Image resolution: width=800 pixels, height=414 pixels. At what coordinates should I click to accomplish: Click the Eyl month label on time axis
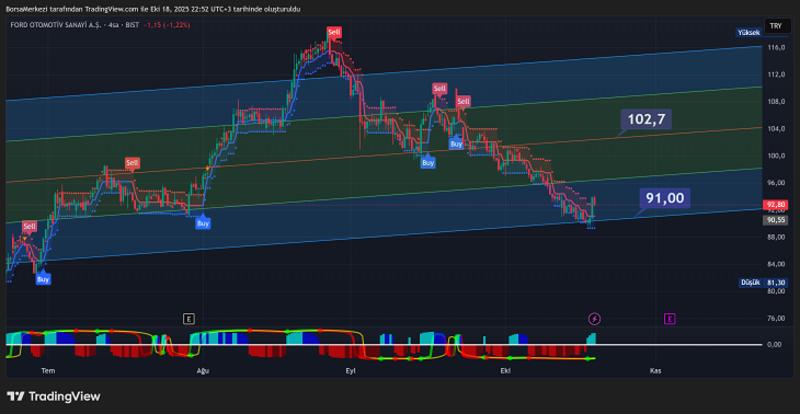pos(350,369)
